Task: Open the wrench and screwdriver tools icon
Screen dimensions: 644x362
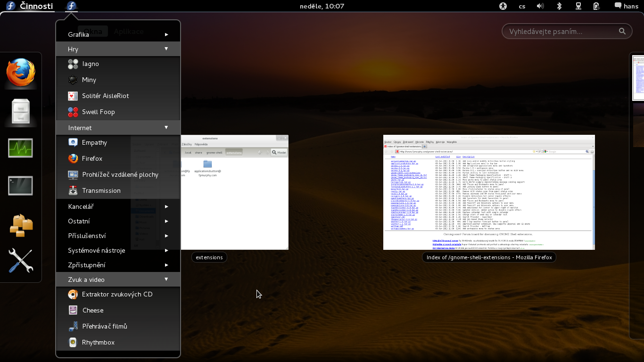Action: 20,261
